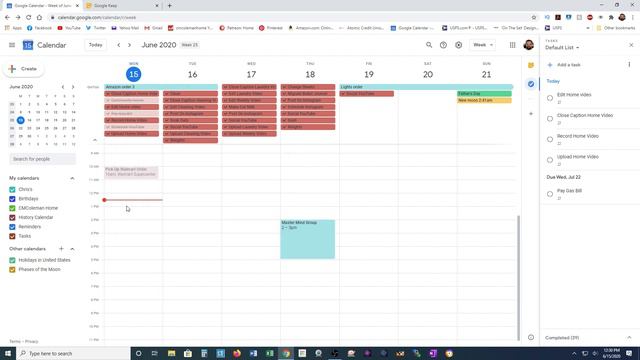Switch to the Google Keep tab
640x360 pixels.
(x=122, y=6)
